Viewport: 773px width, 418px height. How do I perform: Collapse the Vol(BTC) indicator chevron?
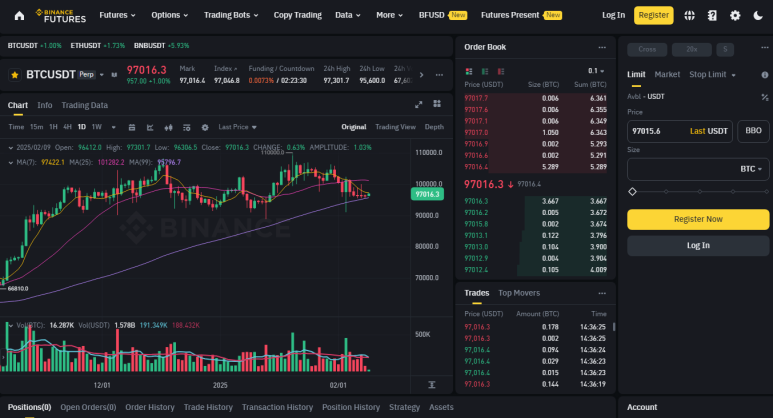(x=10, y=325)
